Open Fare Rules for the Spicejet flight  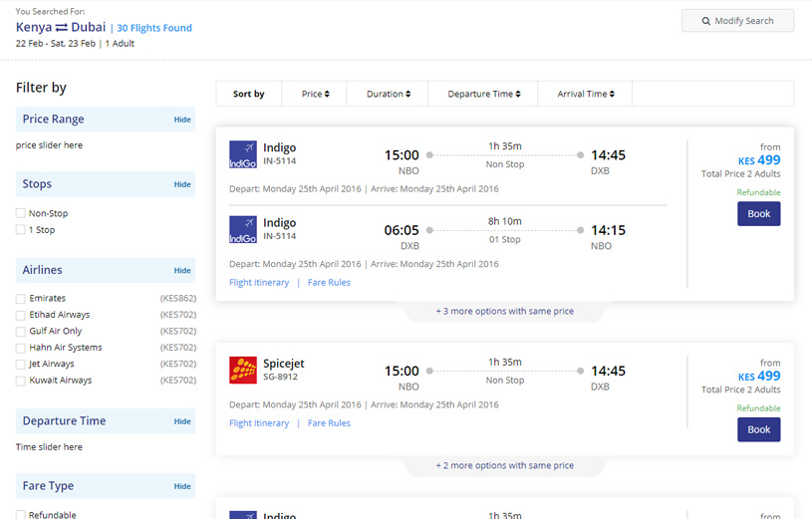coord(330,423)
